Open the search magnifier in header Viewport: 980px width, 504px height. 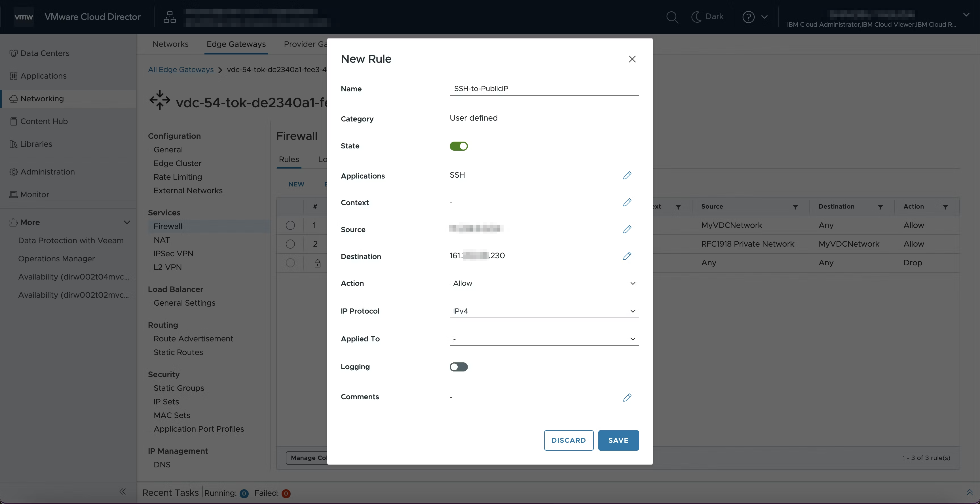click(672, 17)
